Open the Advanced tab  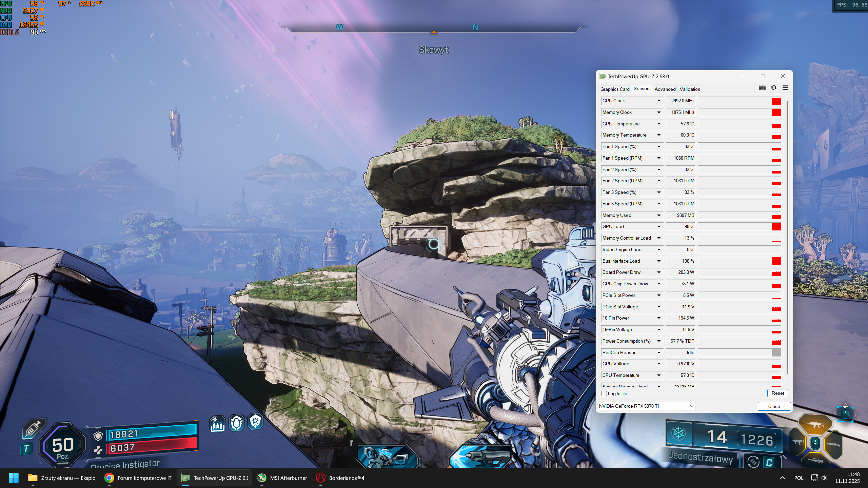(x=665, y=89)
